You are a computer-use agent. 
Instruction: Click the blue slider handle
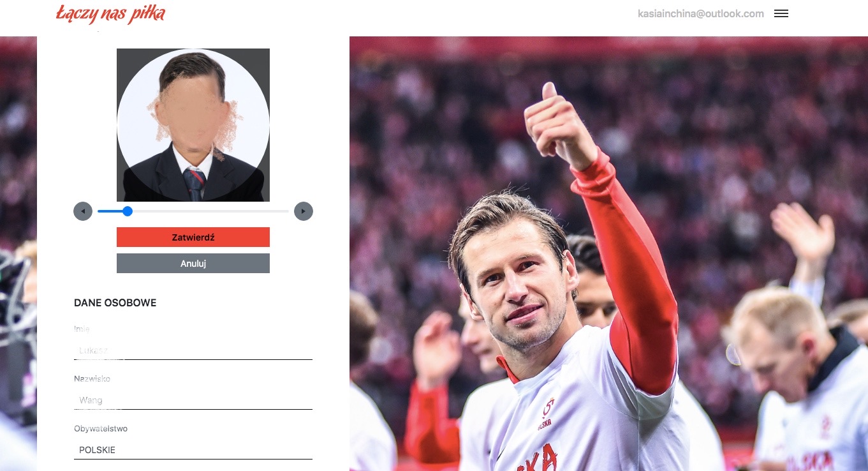(x=128, y=211)
